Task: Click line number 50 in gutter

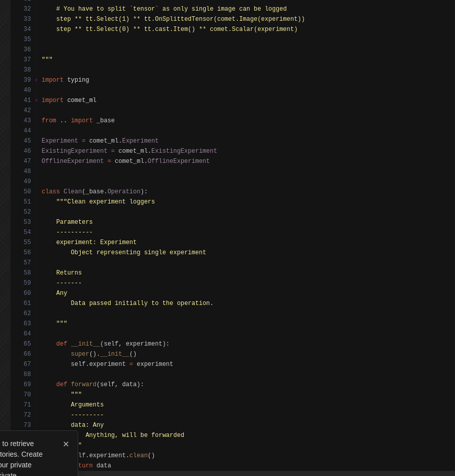Action: pos(27,191)
